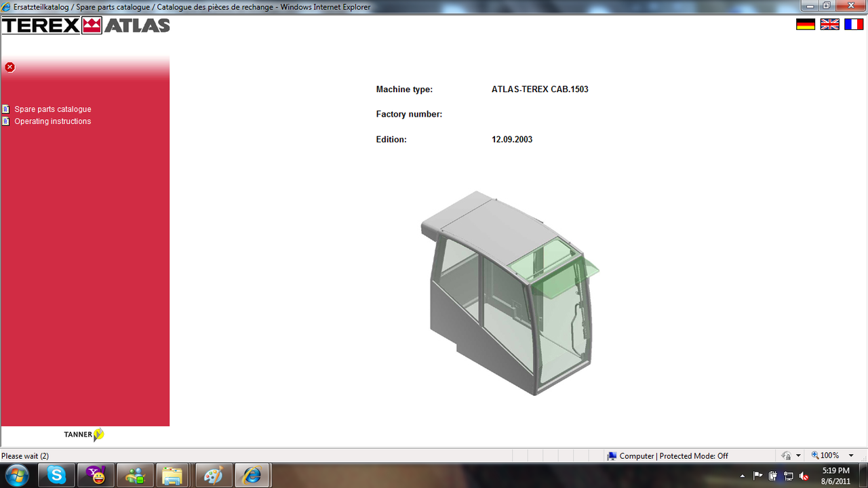Click ATLAS-TEREX CAB.1503 machine type value
The height and width of the screenshot is (488, 868).
click(540, 89)
